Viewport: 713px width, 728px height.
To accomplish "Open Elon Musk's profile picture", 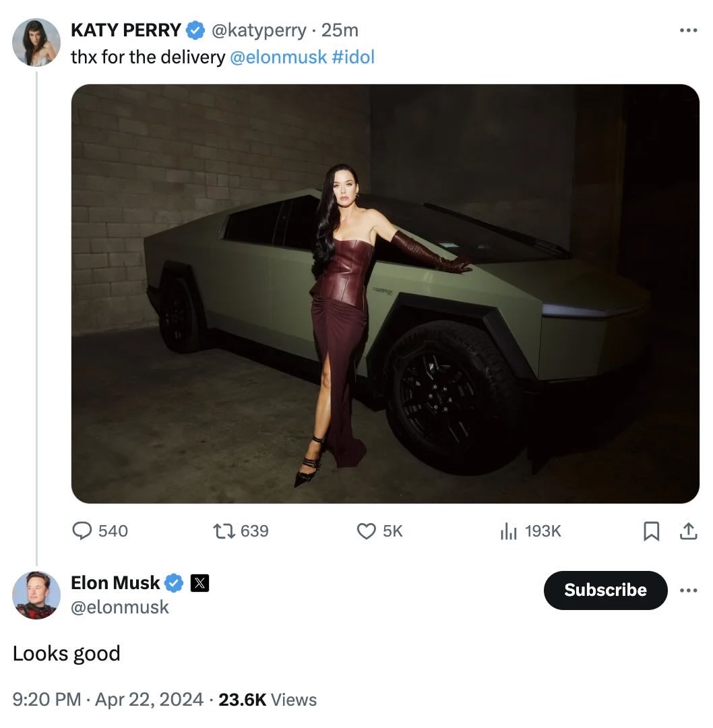I will (36, 595).
